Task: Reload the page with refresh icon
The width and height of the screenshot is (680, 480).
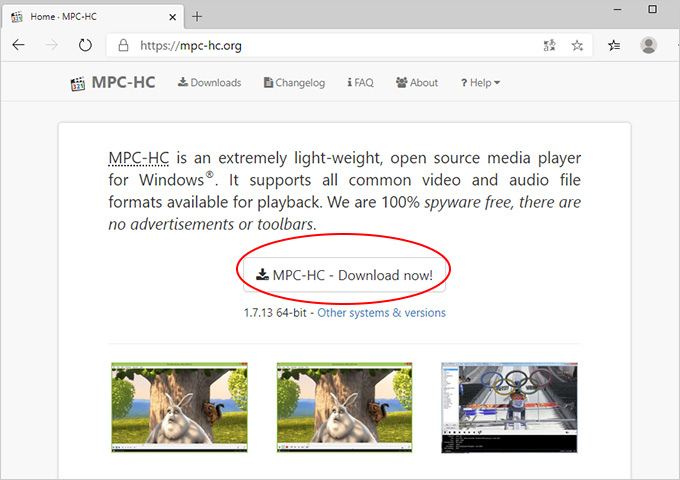Action: click(x=85, y=45)
